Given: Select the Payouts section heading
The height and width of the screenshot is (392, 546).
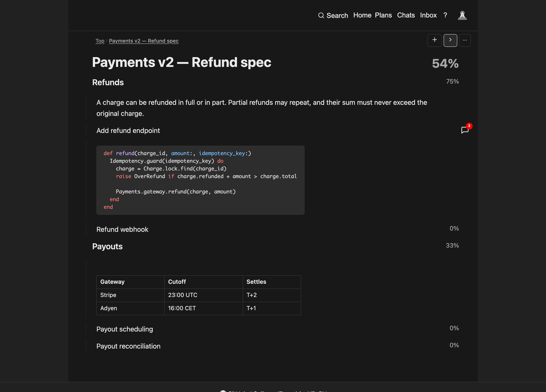Looking at the screenshot, I should pyautogui.click(x=107, y=246).
